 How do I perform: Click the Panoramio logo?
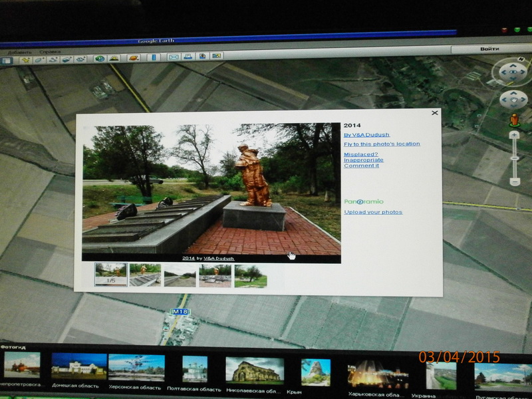[x=364, y=201]
